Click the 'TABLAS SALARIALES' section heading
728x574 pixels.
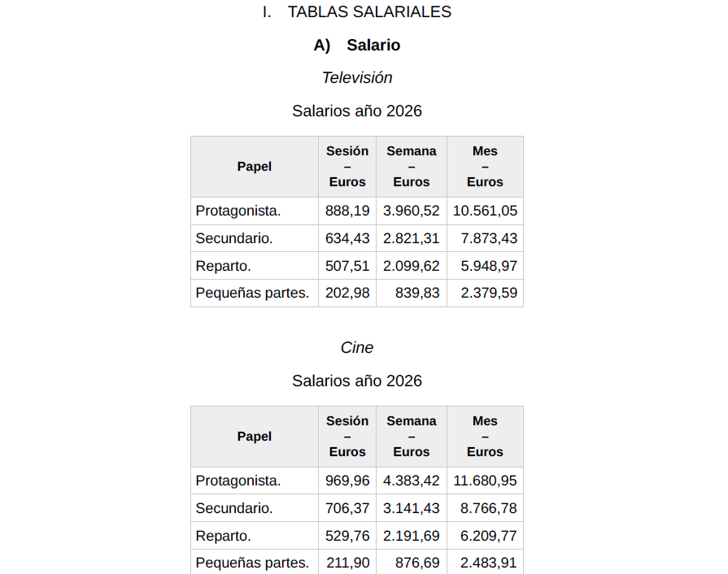coord(369,12)
